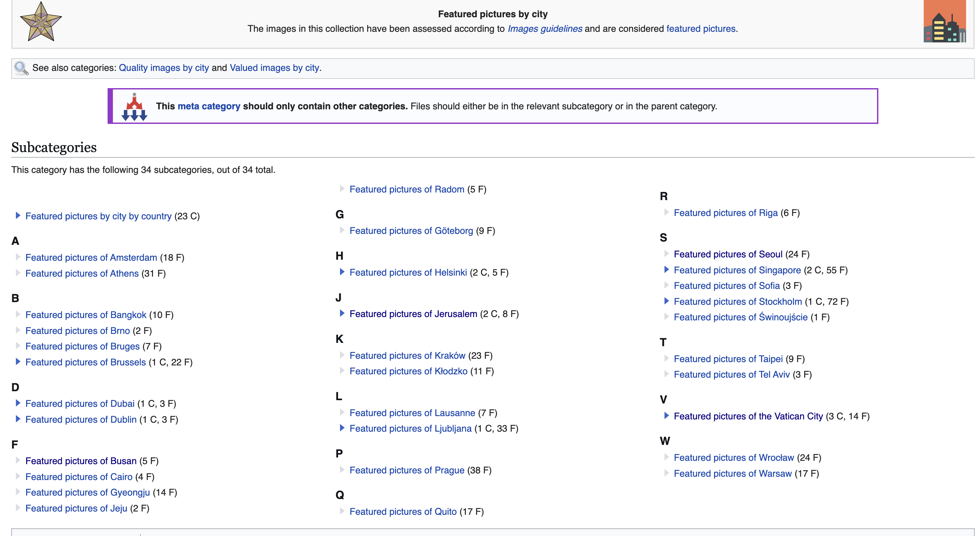Expand the Vatican City subcategory arrow
This screenshot has height=536, width=980.
pos(666,416)
